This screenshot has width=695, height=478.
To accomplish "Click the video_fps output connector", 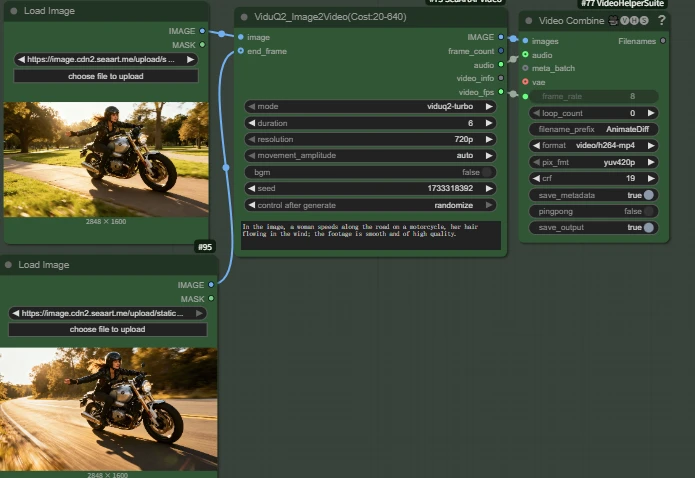I will (501, 92).
